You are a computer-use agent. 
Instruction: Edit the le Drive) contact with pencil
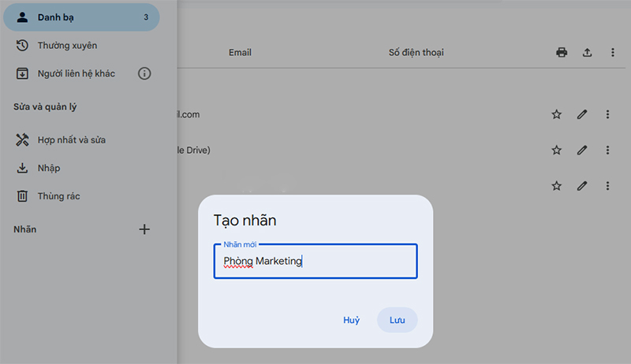click(582, 150)
